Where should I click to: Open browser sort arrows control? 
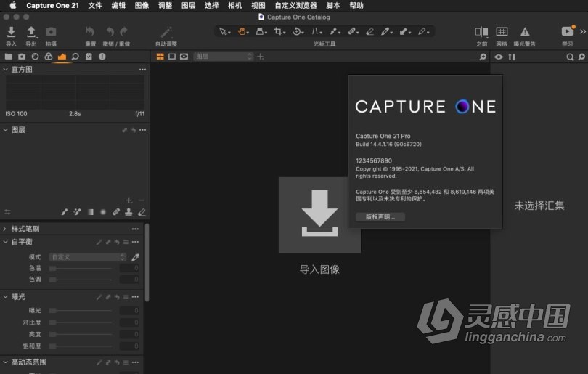(x=512, y=57)
